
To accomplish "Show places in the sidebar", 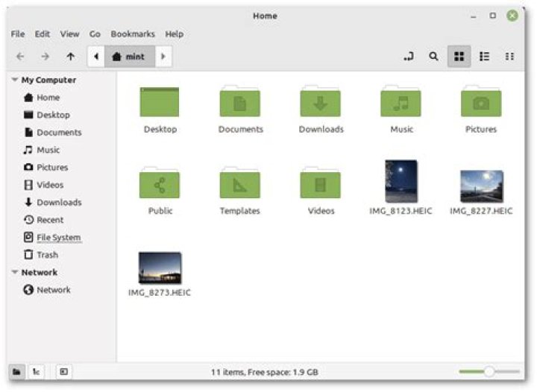I will click(x=16, y=371).
